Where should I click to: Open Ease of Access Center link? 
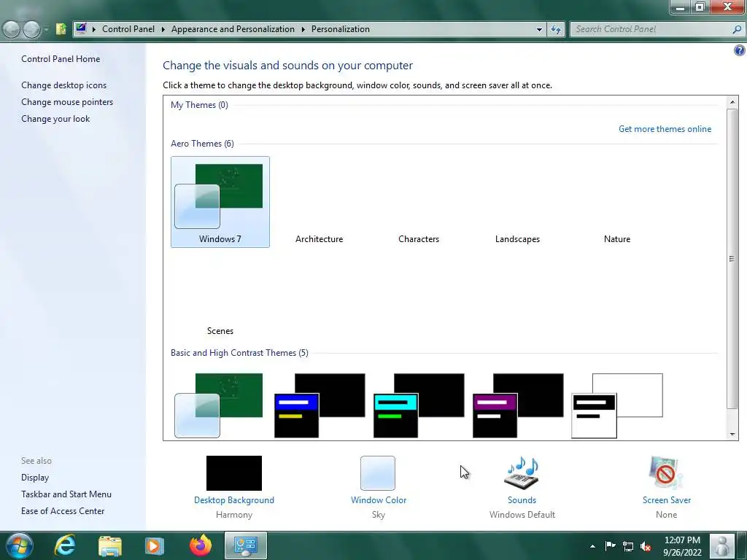(63, 511)
